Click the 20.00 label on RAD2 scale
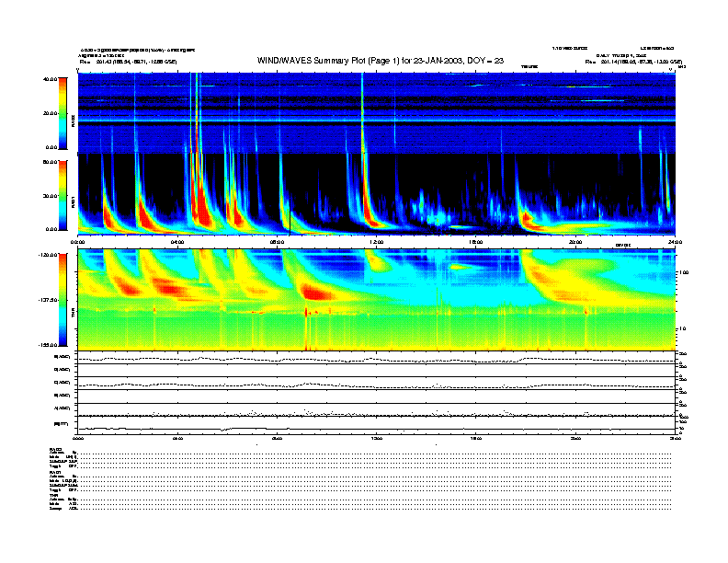The image size is (728, 563). tap(50, 113)
